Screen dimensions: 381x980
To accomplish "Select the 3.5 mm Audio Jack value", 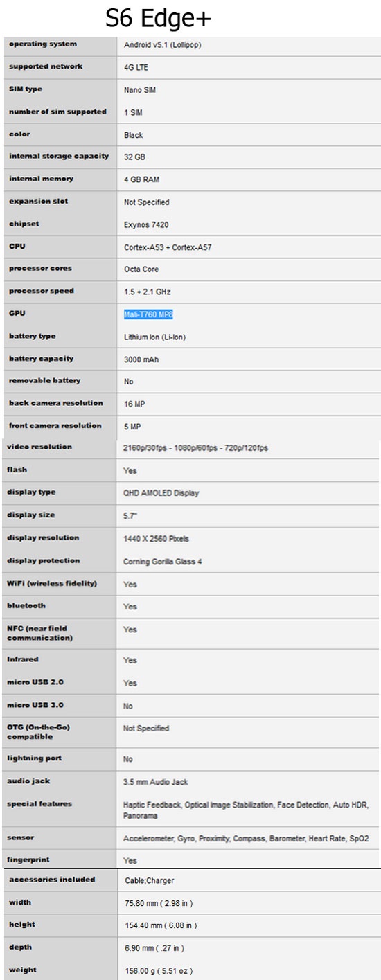I will click(155, 782).
